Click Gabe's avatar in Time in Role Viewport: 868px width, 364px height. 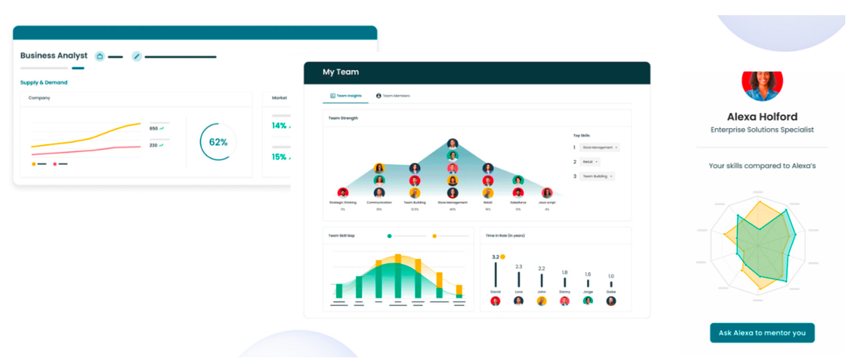coord(610,301)
